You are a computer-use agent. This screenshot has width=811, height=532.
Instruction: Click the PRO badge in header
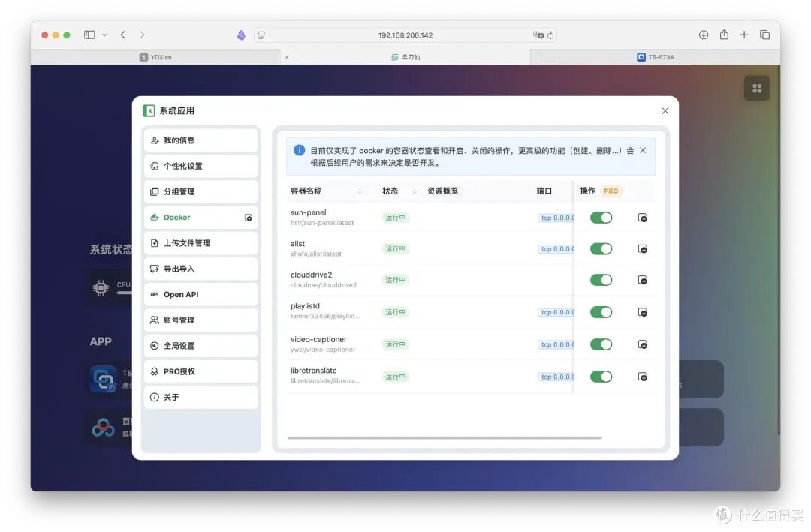[611, 191]
